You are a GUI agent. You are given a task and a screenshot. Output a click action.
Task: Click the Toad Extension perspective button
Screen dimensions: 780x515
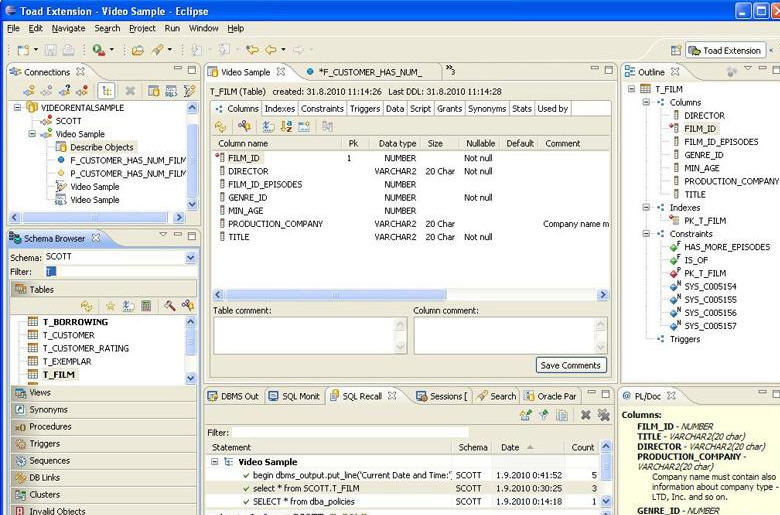tap(725, 50)
